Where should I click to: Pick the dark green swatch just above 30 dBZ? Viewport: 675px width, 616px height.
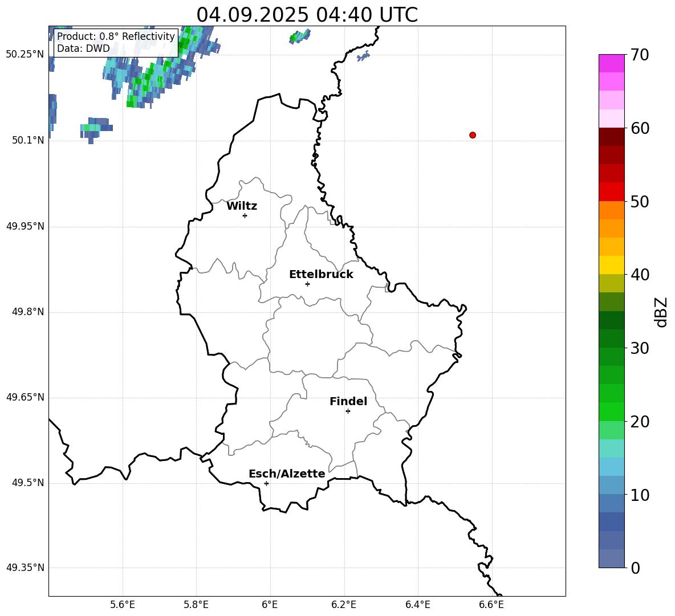(x=612, y=338)
